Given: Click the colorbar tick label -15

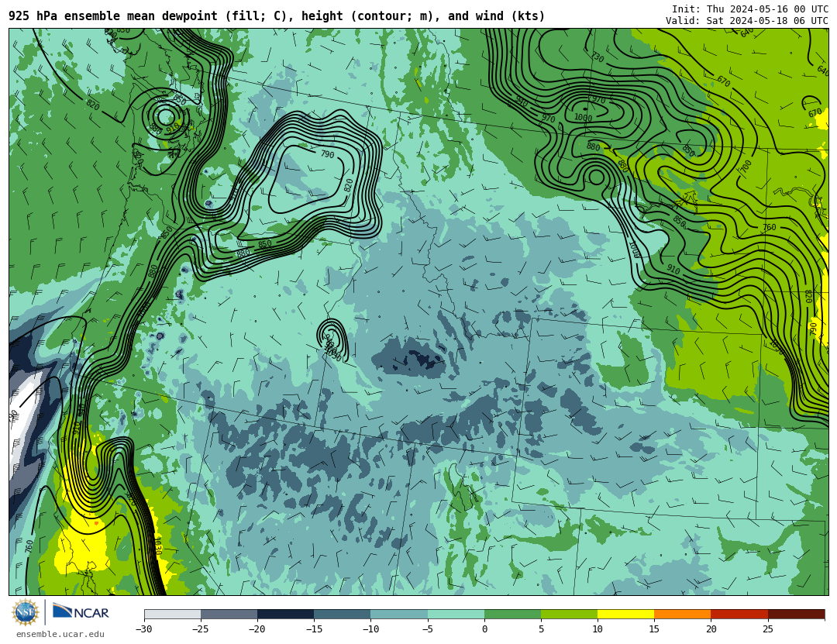Looking at the screenshot, I should 314,629.
